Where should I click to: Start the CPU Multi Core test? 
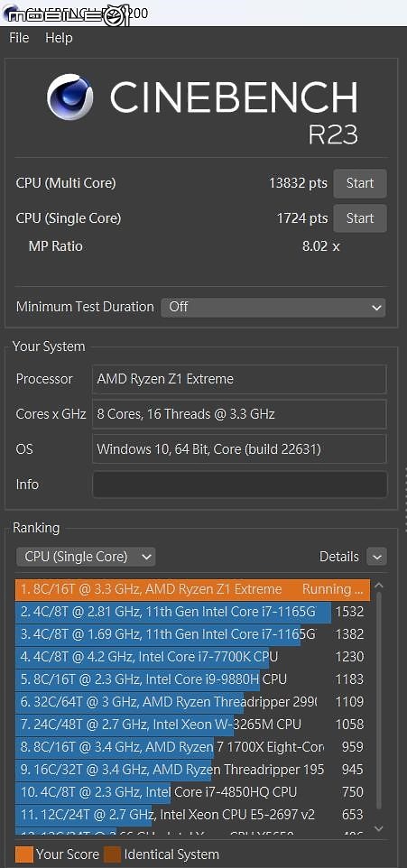pos(360,183)
